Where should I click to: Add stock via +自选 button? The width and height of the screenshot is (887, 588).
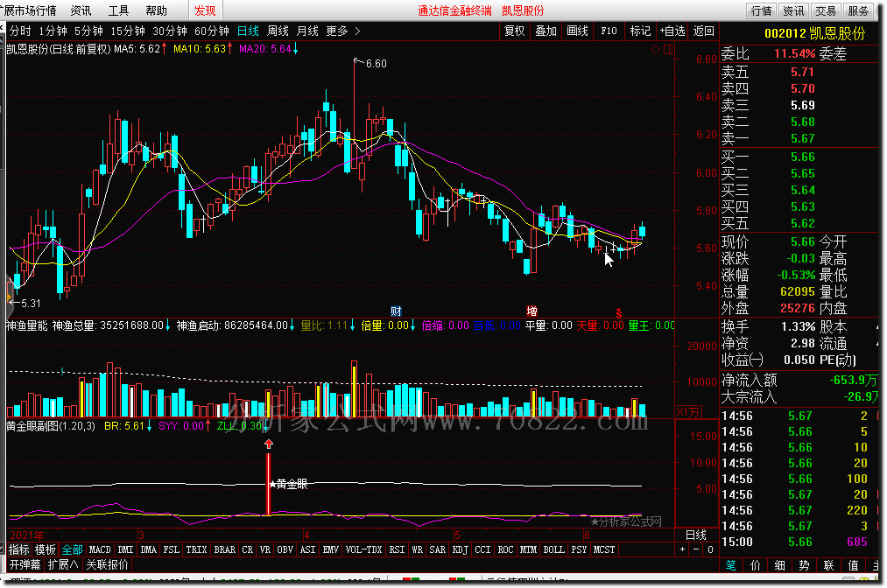(x=672, y=31)
